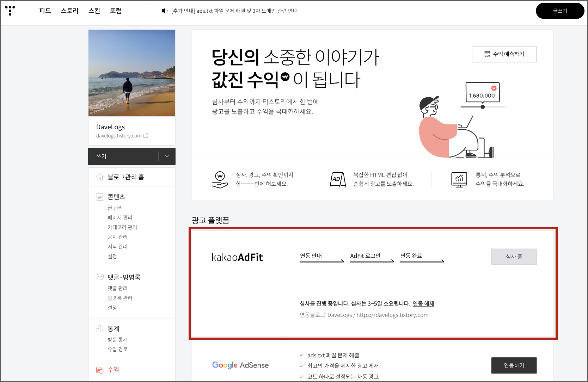Click the speaker announcement icon
This screenshot has width=588, height=382.
(164, 11)
